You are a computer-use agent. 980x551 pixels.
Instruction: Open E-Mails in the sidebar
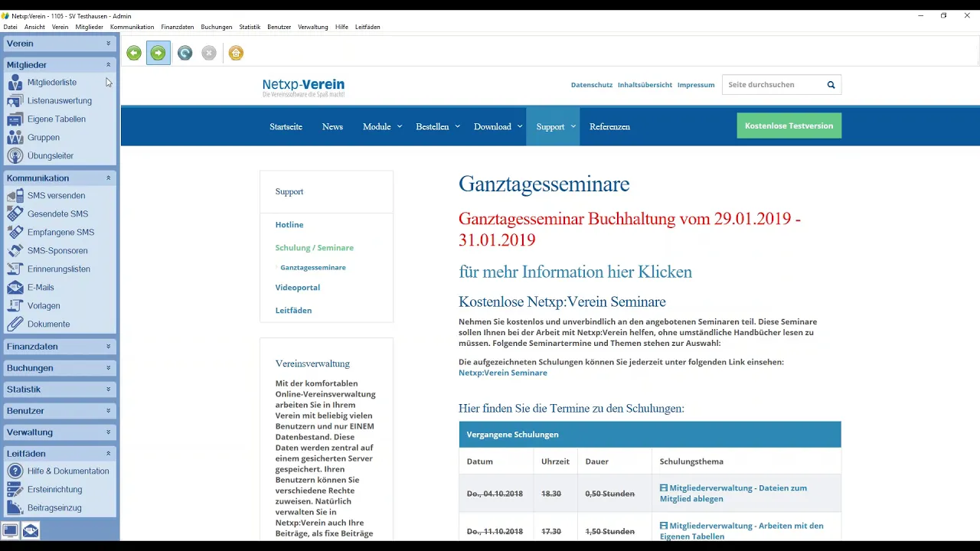[x=41, y=287]
